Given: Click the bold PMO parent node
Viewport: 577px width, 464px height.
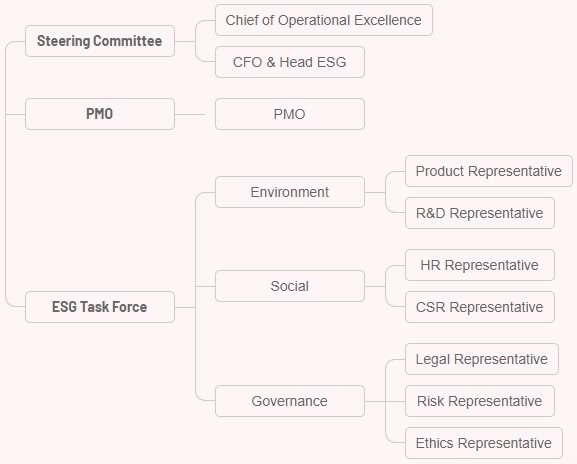Looking at the screenshot, I should 100,114.
